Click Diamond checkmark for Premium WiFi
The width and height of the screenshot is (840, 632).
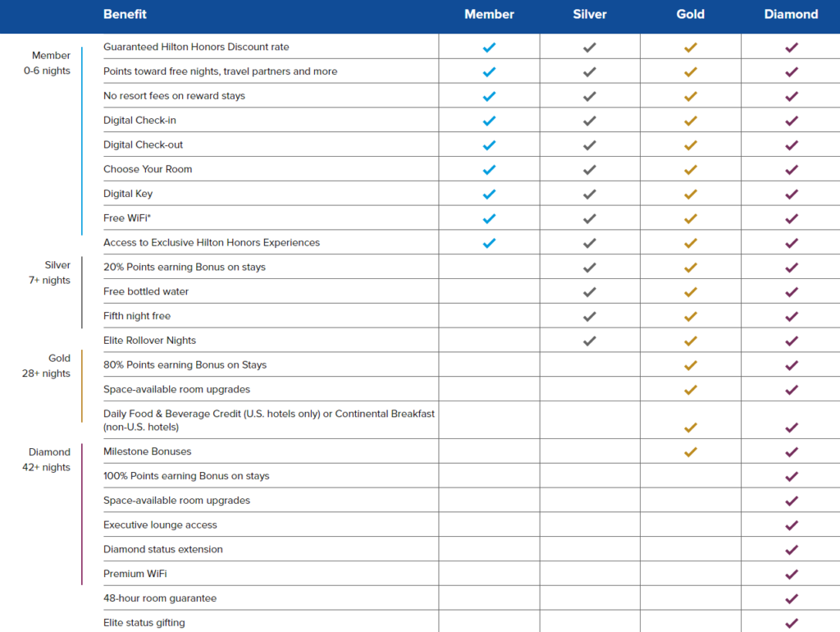pos(792,574)
